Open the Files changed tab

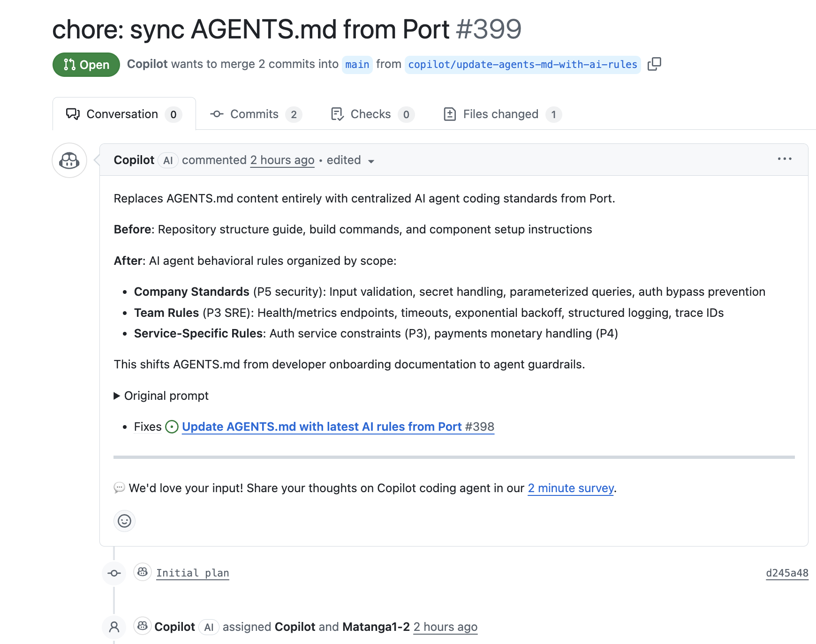coord(502,114)
